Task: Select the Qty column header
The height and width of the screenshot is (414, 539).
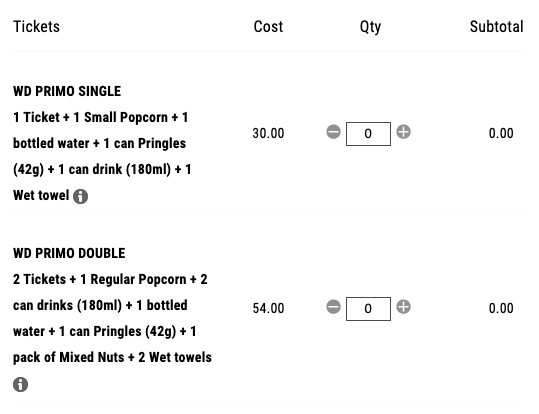Action: (x=370, y=27)
